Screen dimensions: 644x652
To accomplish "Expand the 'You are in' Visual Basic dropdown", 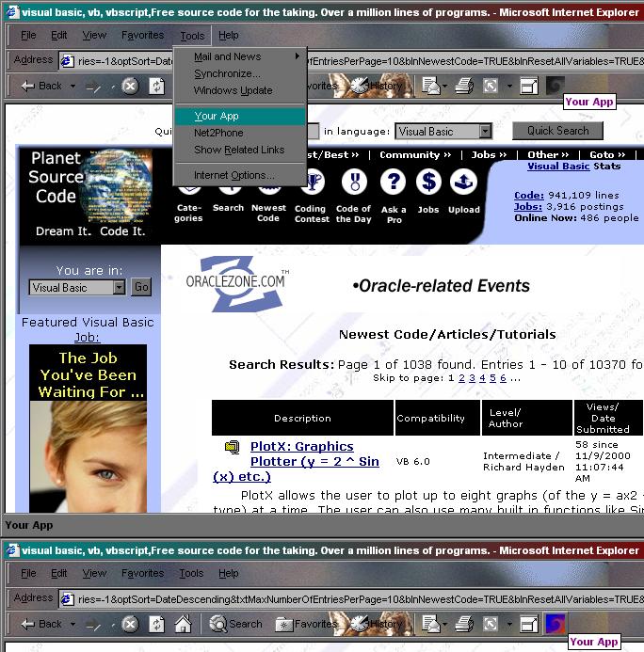I will click(x=119, y=287).
